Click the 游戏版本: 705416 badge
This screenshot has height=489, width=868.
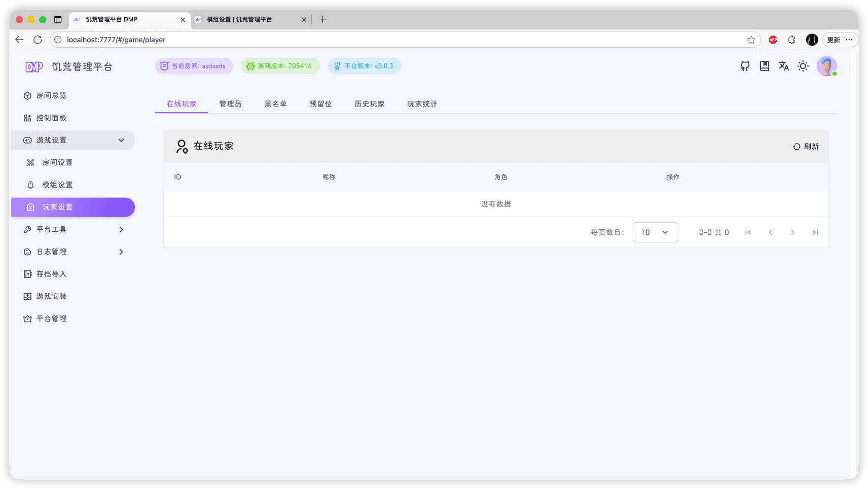280,66
